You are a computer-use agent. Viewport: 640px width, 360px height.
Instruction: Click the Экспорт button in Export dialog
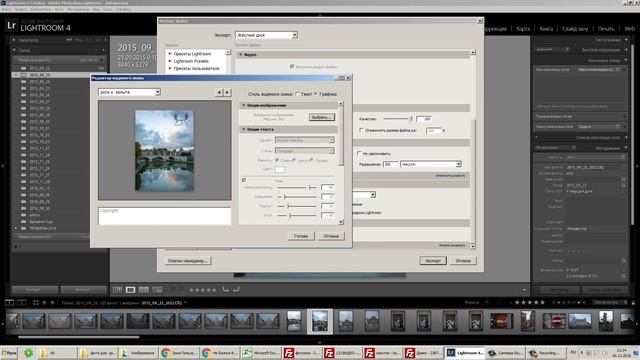coord(433,260)
